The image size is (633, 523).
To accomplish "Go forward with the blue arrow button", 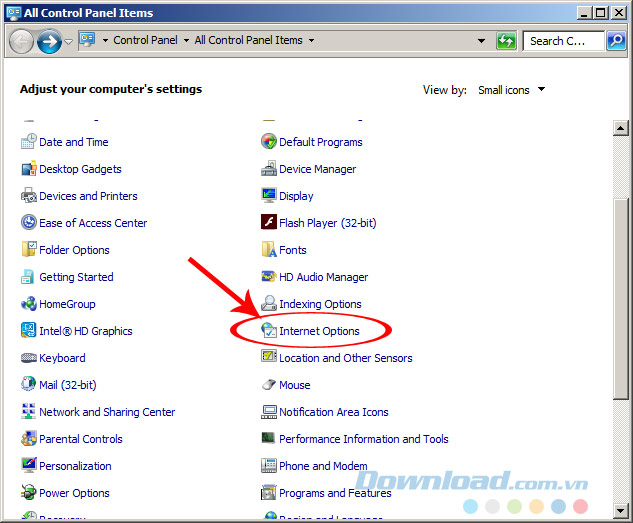I will point(49,41).
